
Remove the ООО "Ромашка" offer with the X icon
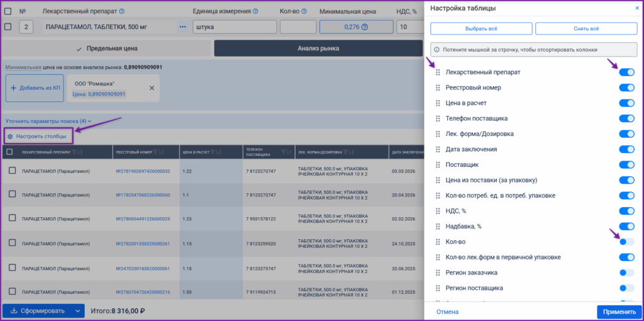click(x=152, y=88)
